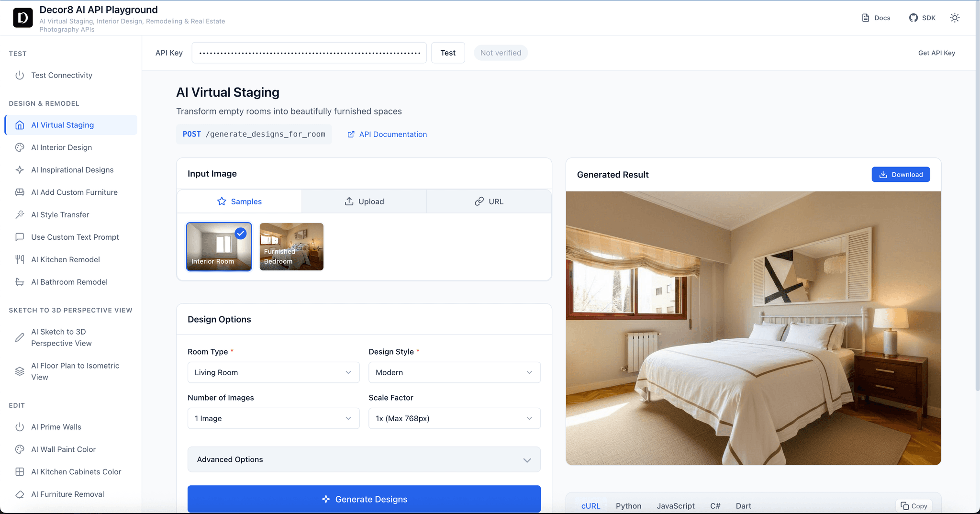Open GitHub SDK link in header
980x514 pixels.
point(922,18)
